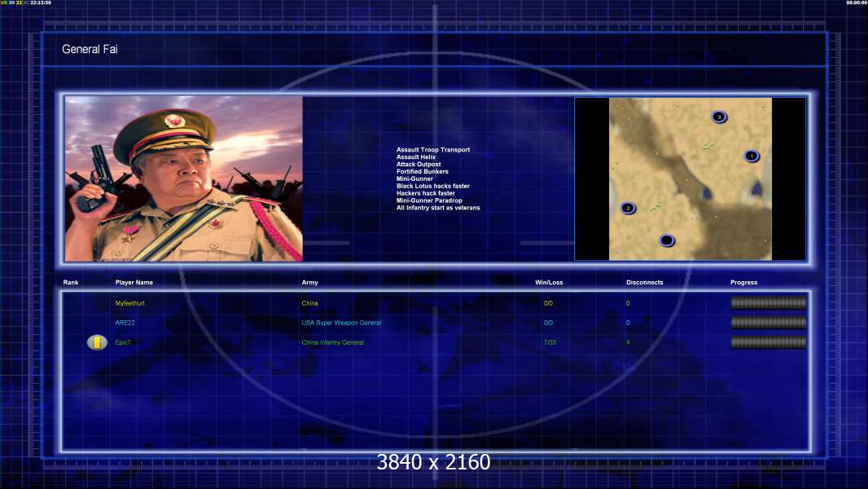Screen dimensions: 868x489
Task: Click the Hackers hack faster line
Action: tap(426, 193)
